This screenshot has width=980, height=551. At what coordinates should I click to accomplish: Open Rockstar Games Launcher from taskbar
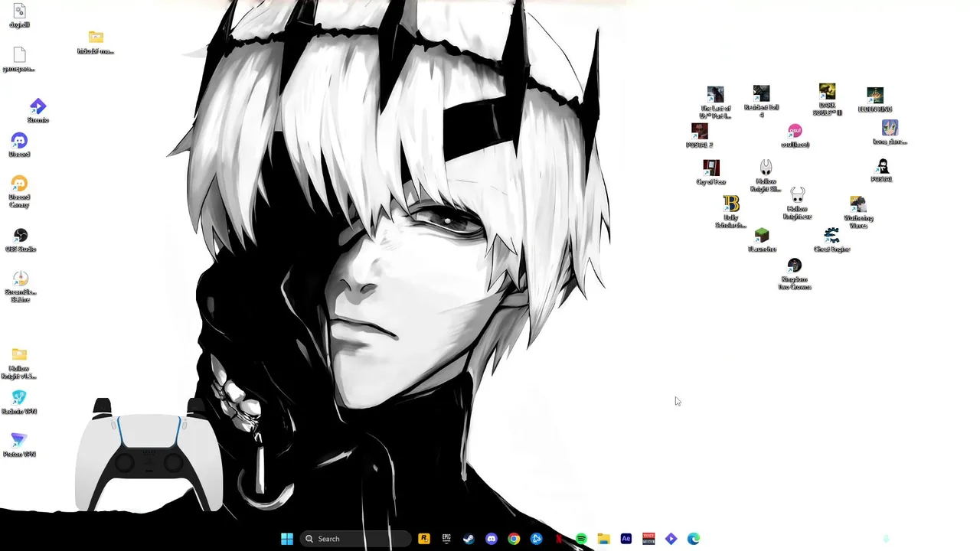424,539
